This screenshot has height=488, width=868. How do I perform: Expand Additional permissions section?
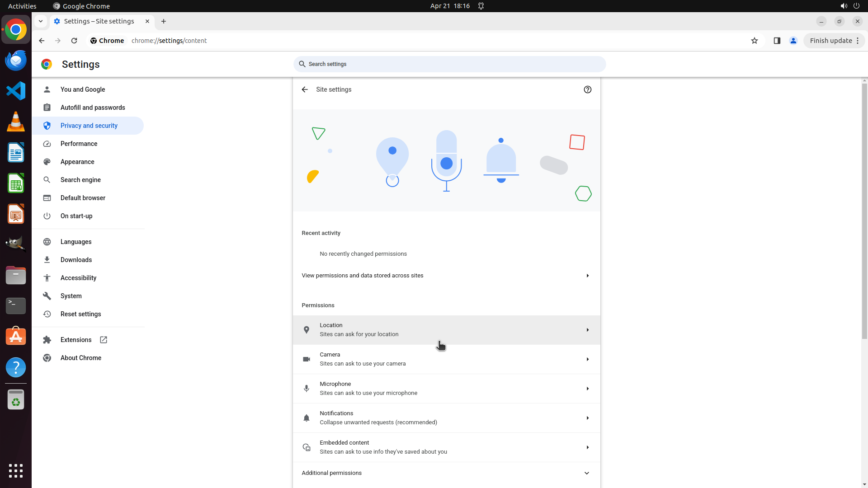[446, 473]
